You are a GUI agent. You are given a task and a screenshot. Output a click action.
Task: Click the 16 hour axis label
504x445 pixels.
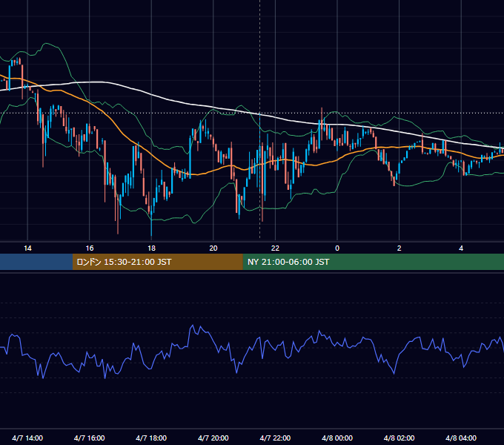(90, 248)
